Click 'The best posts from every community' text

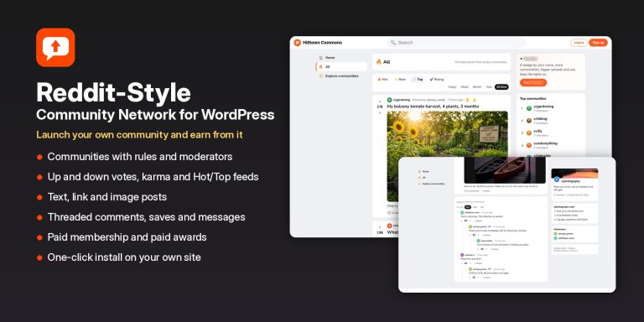coord(480,62)
